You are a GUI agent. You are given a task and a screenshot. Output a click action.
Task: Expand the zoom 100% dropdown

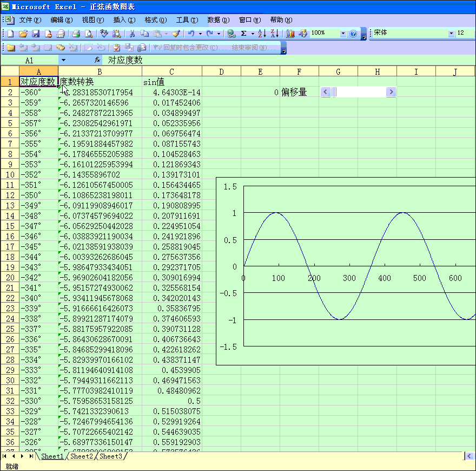(x=343, y=34)
